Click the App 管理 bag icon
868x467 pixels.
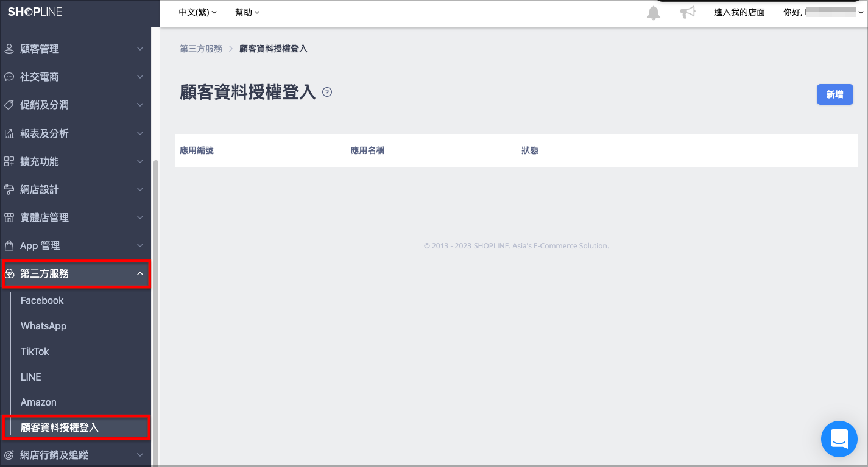click(x=9, y=245)
